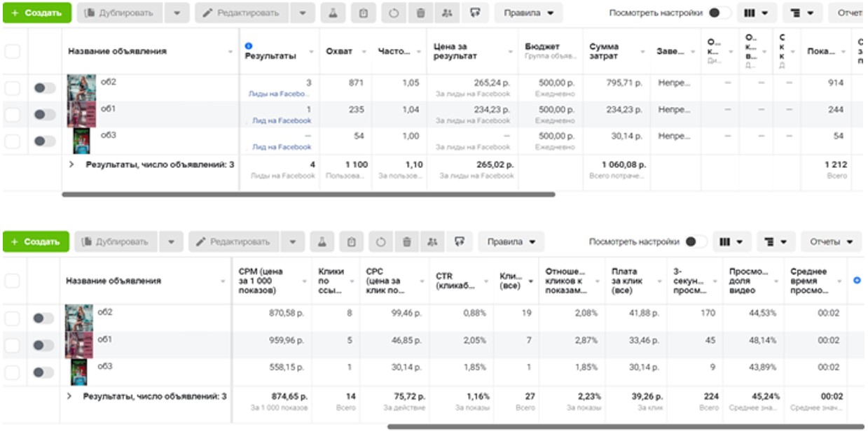Click the top green Создать button
Viewport: 868px width, 436px height.
tap(36, 13)
